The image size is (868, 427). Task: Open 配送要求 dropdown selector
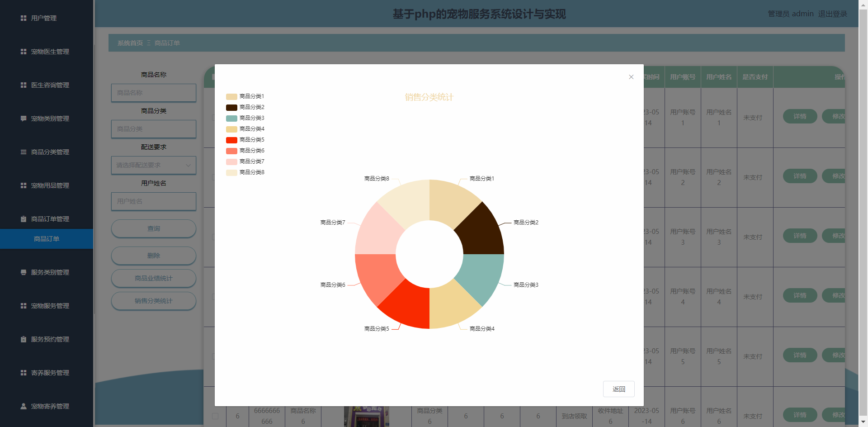[x=154, y=165]
